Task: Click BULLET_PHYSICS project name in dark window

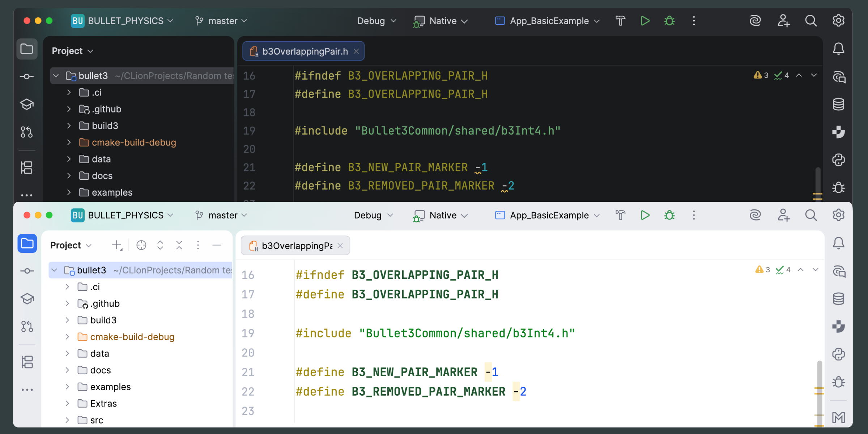Action: [125, 21]
